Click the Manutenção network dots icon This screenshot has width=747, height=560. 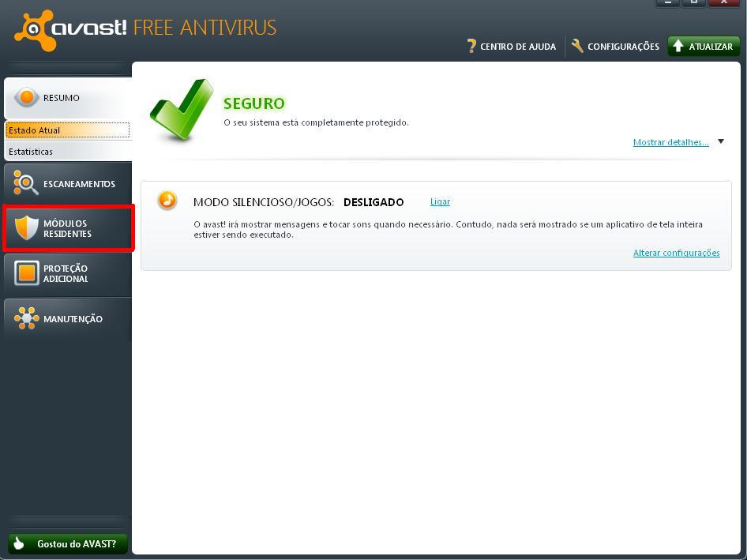click(26, 318)
